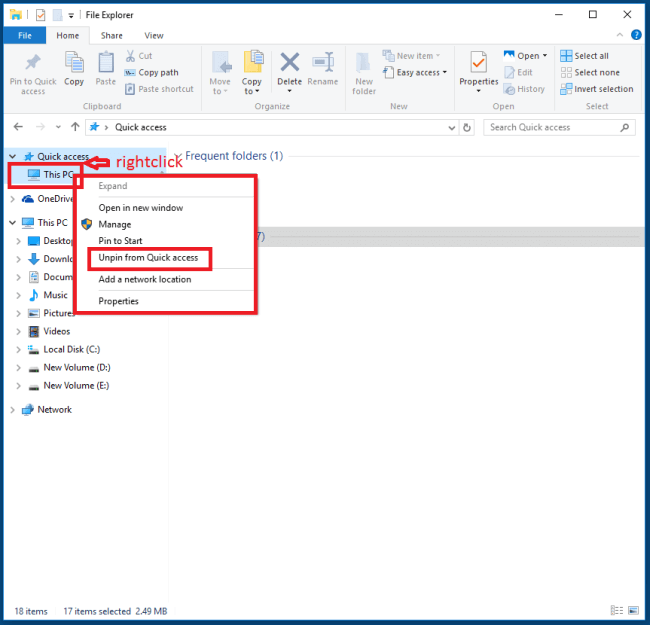Expand the Network tree node

point(12,410)
